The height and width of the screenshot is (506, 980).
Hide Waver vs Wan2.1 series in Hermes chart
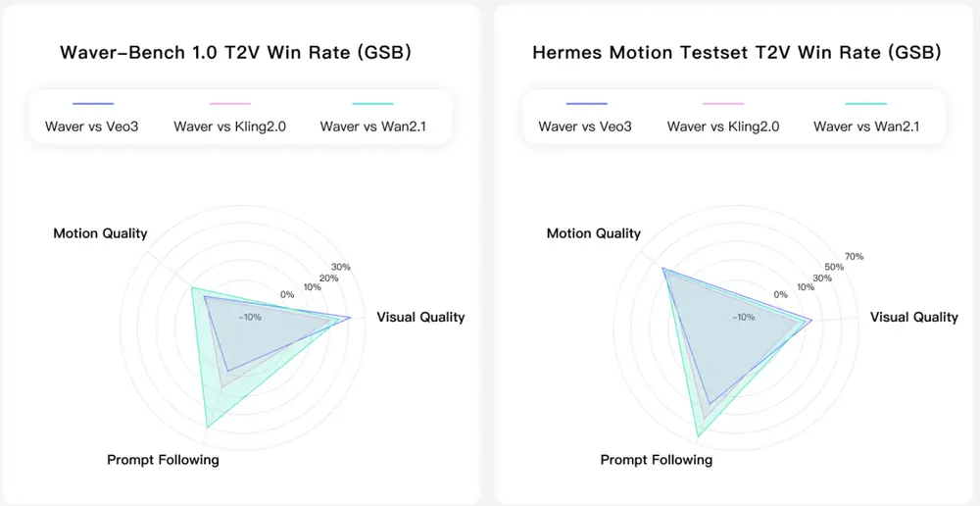click(x=865, y=126)
